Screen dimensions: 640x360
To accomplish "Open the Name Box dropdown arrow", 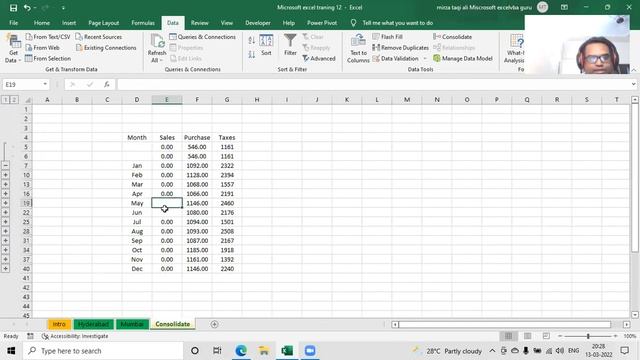I will (x=45, y=84).
